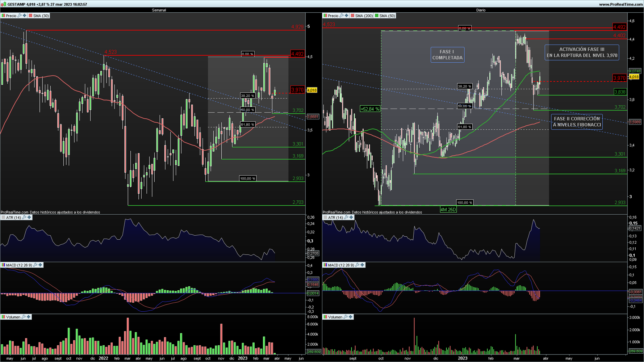Click the 2022 year marker on Semanal time axis

tap(103, 358)
